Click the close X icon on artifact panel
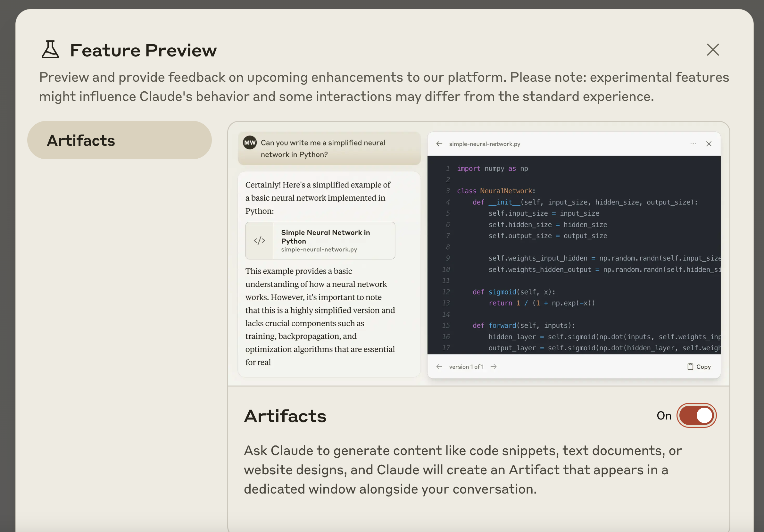 (709, 144)
